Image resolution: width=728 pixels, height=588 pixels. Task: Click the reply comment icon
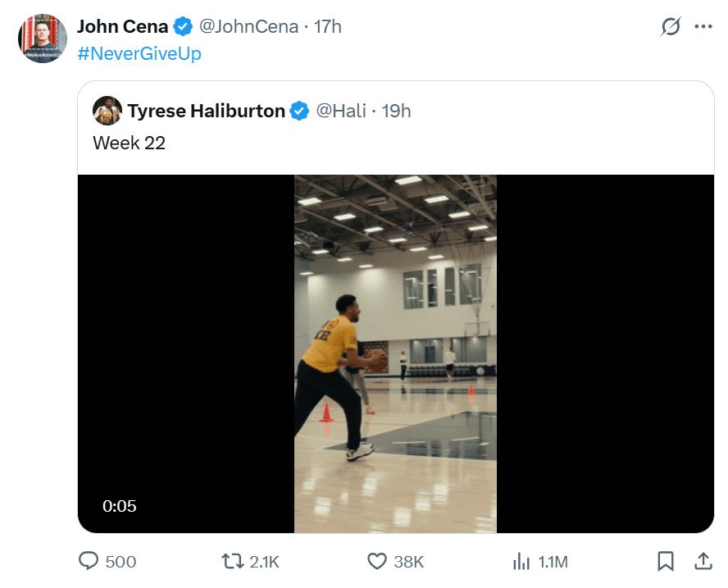89,561
